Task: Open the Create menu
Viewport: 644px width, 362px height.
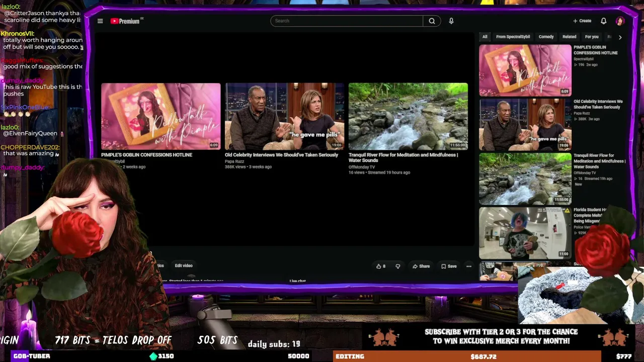Action: coord(582,21)
